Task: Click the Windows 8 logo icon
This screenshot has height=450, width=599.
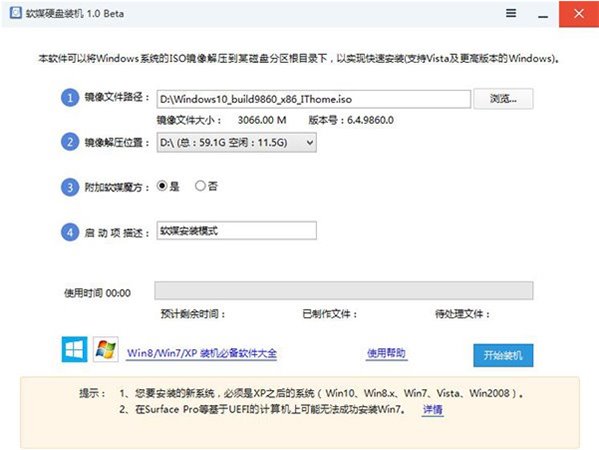Action: pyautogui.click(x=74, y=349)
